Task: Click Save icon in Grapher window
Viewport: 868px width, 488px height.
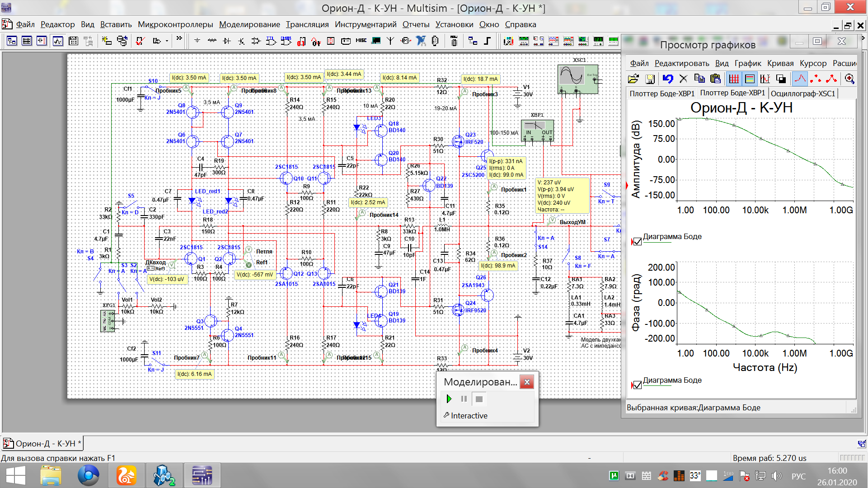Action: tap(650, 79)
